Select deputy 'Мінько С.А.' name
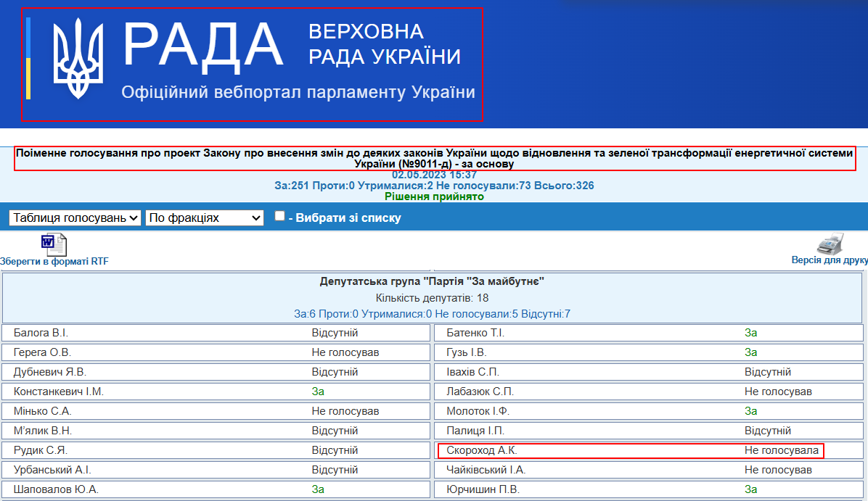868x501 pixels. pyautogui.click(x=43, y=411)
